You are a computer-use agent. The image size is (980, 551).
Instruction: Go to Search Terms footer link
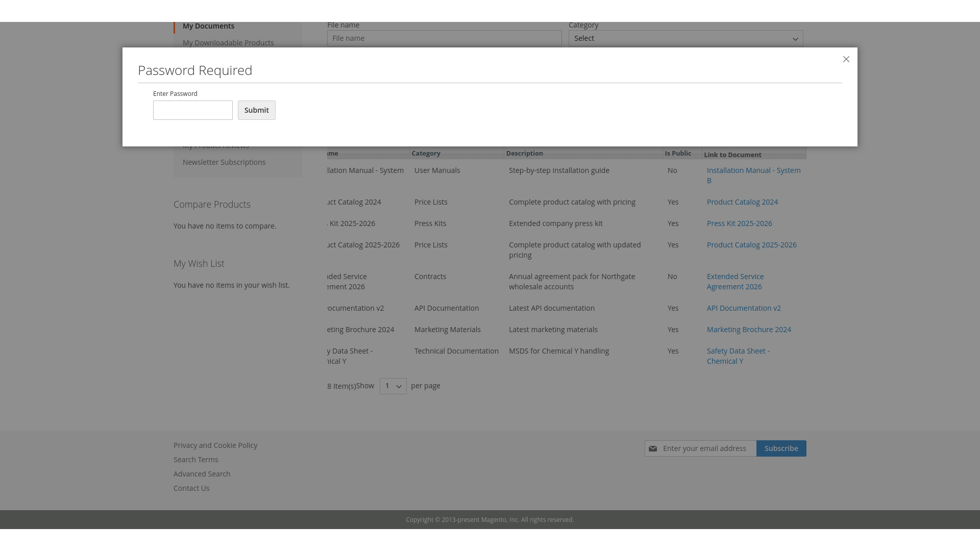[x=195, y=460]
